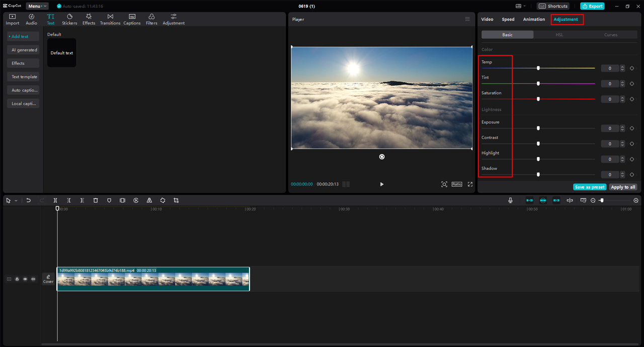Split the clip at playhead
The height and width of the screenshot is (347, 644).
point(55,200)
